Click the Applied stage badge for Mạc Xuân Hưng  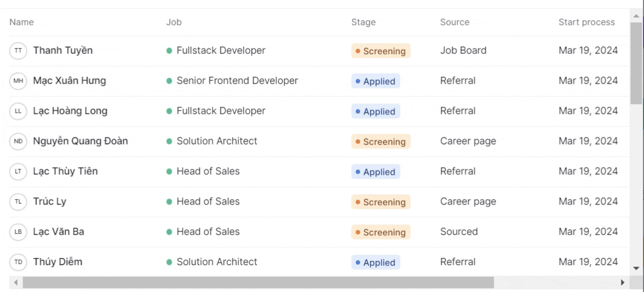point(376,81)
